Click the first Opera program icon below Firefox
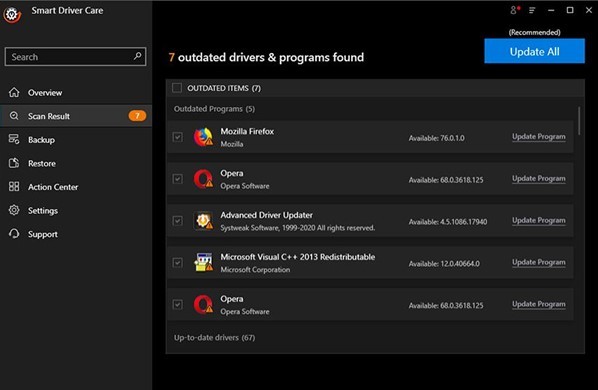598x390 pixels. point(203,179)
